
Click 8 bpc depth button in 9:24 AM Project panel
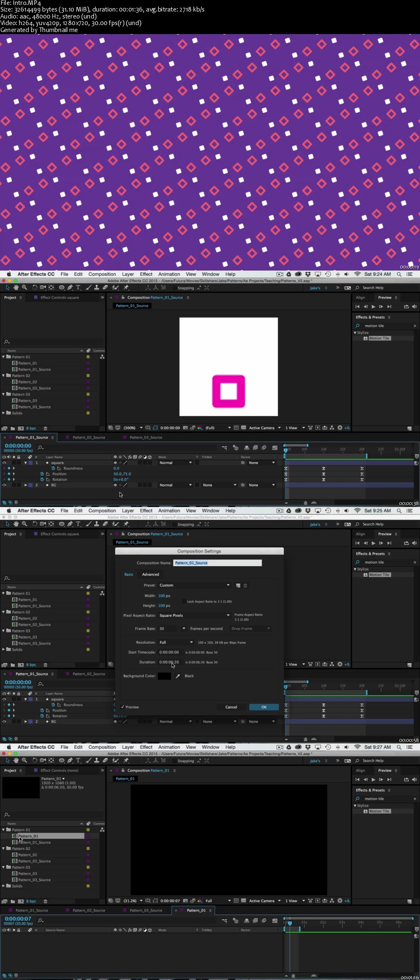[31, 428]
